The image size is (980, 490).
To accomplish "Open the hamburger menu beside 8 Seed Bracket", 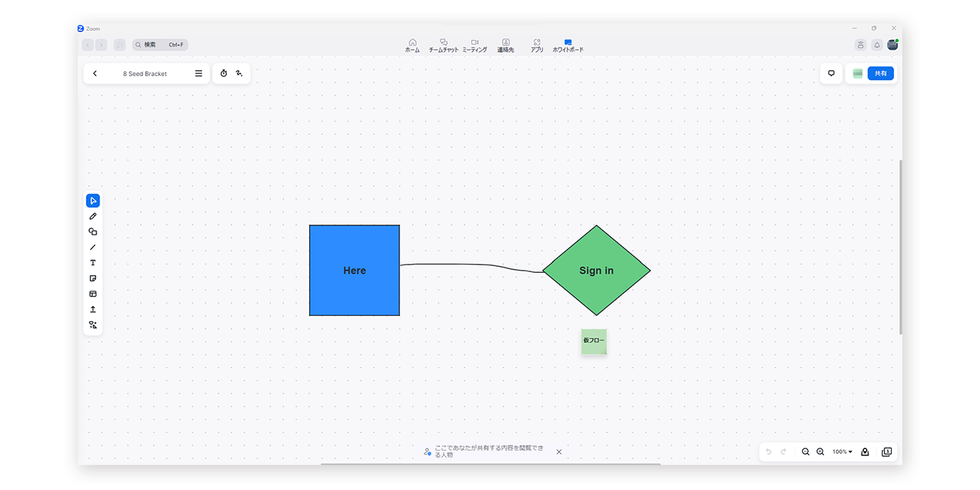I will point(198,74).
